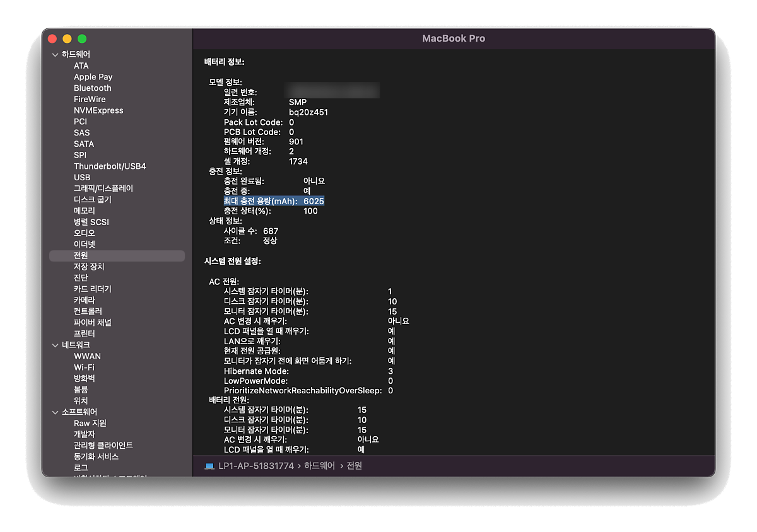The width and height of the screenshot is (757, 532).
Task: Open 카드 리더기 entry
Action: pyautogui.click(x=92, y=289)
